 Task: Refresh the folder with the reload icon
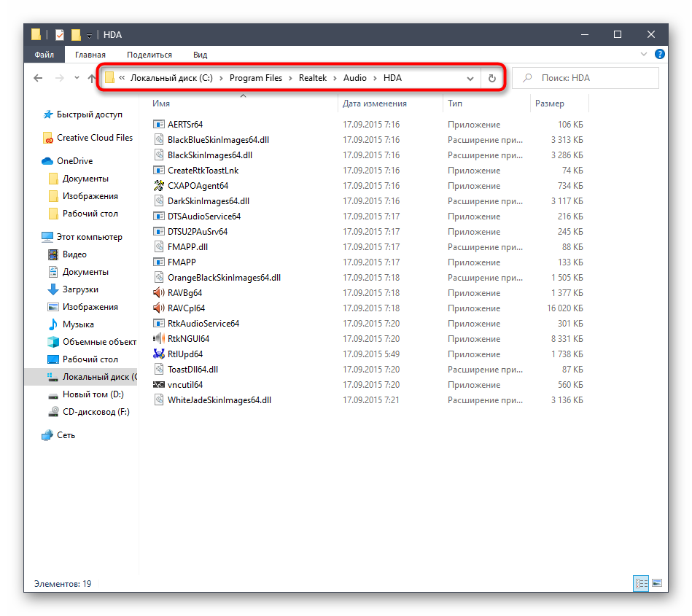tap(492, 79)
